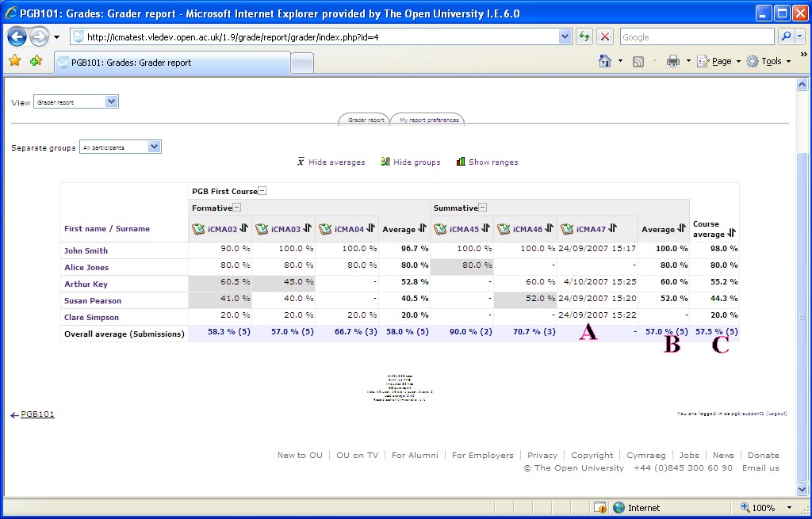The height and width of the screenshot is (519, 812).
Task: Open the View Grader report dropdown
Action: (x=76, y=102)
